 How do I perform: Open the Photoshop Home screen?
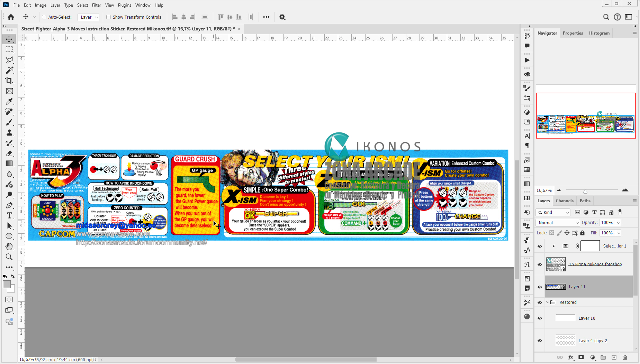click(x=11, y=17)
